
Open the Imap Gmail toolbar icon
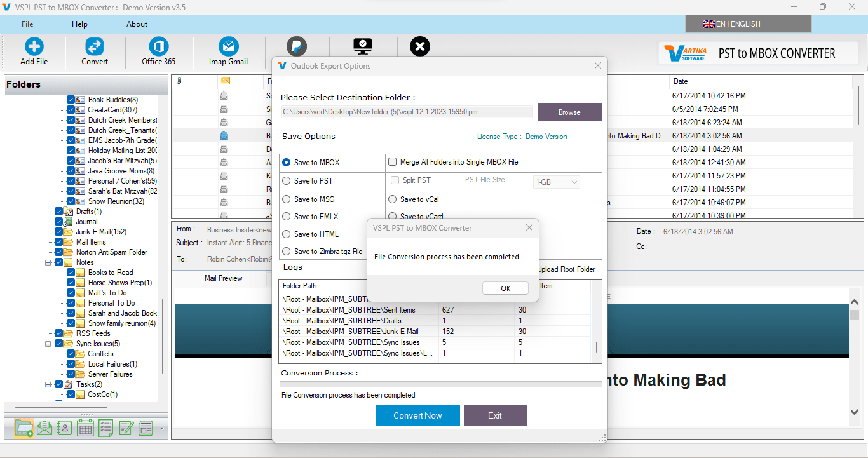coord(228,46)
